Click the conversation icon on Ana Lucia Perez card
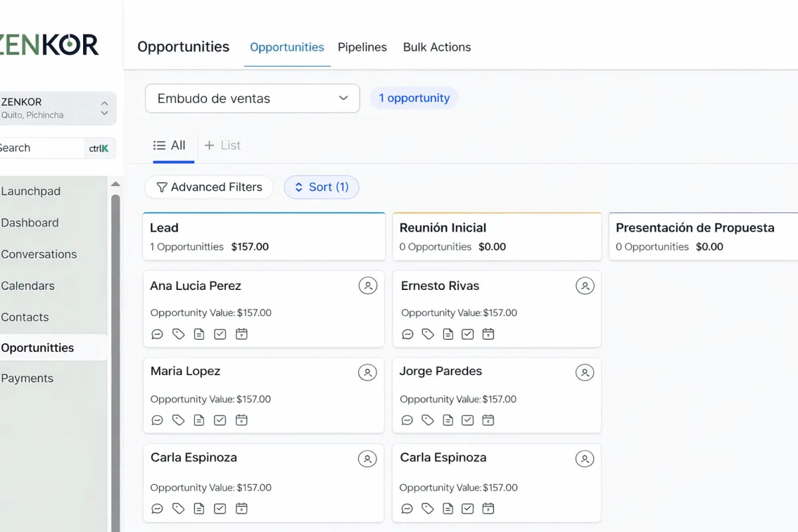This screenshot has width=798, height=532. (158, 334)
